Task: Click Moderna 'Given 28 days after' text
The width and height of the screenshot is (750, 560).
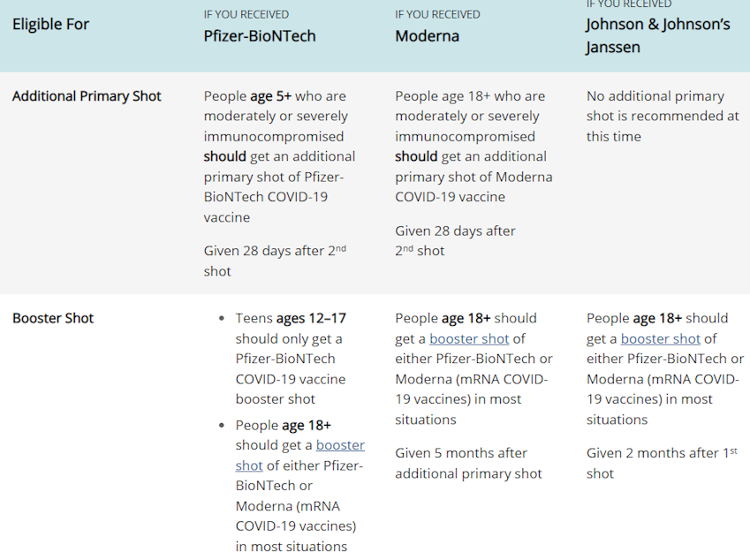Action: click(x=455, y=231)
